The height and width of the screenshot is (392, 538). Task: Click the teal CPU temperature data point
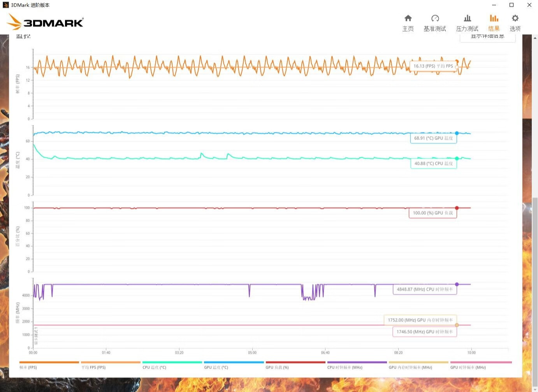click(457, 158)
